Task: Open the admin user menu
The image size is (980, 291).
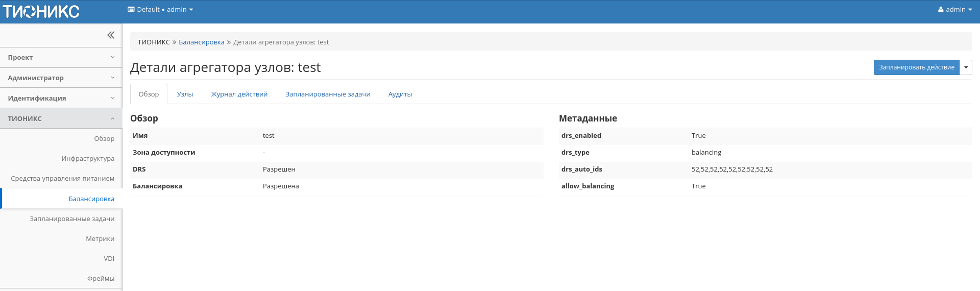Action: coord(954,10)
